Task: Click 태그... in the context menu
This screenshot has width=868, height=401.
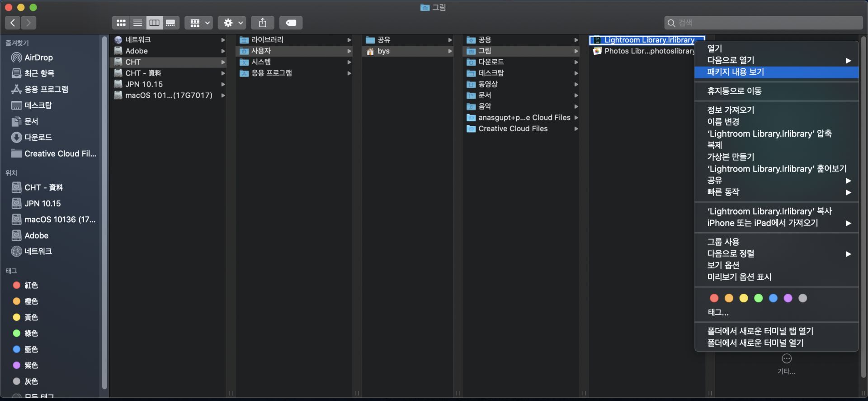Action: tap(776, 312)
